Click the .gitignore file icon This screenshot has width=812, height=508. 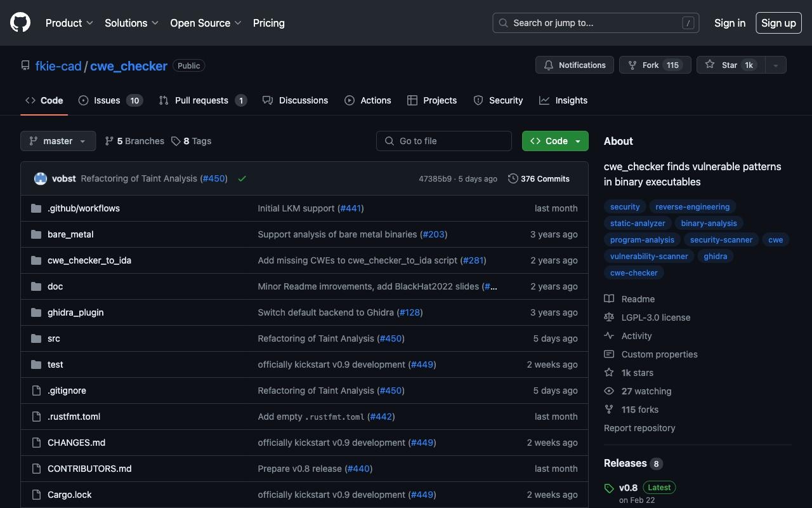point(36,391)
